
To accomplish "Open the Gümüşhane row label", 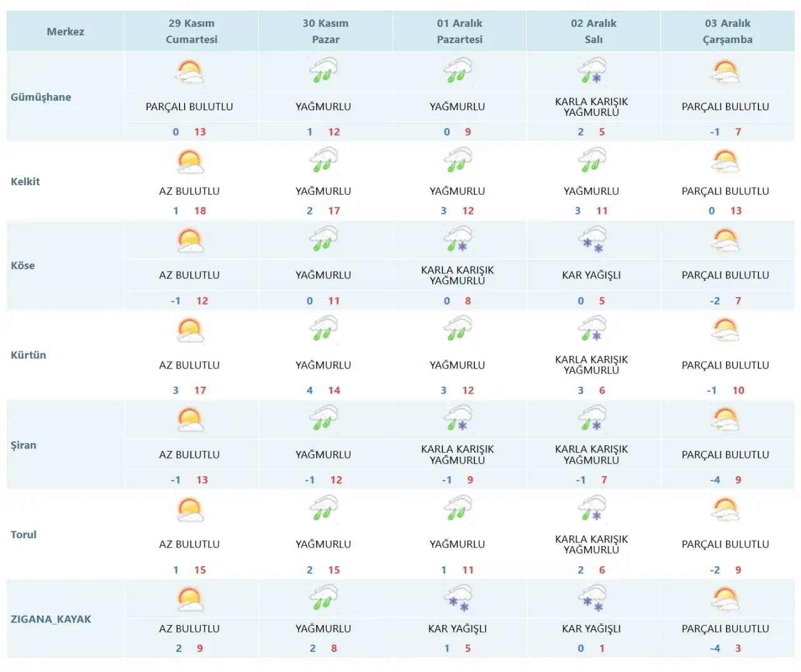I will [41, 97].
